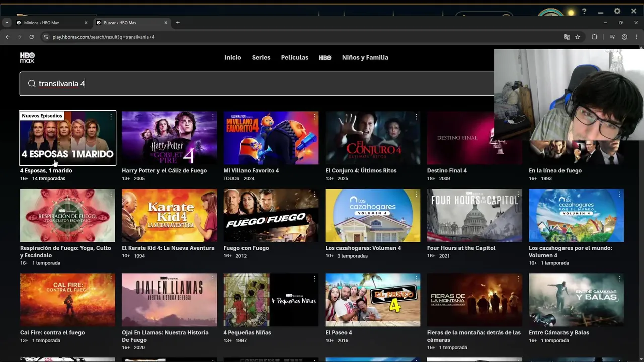This screenshot has width=644, height=362.
Task: Open Series section
Action: 261,58
